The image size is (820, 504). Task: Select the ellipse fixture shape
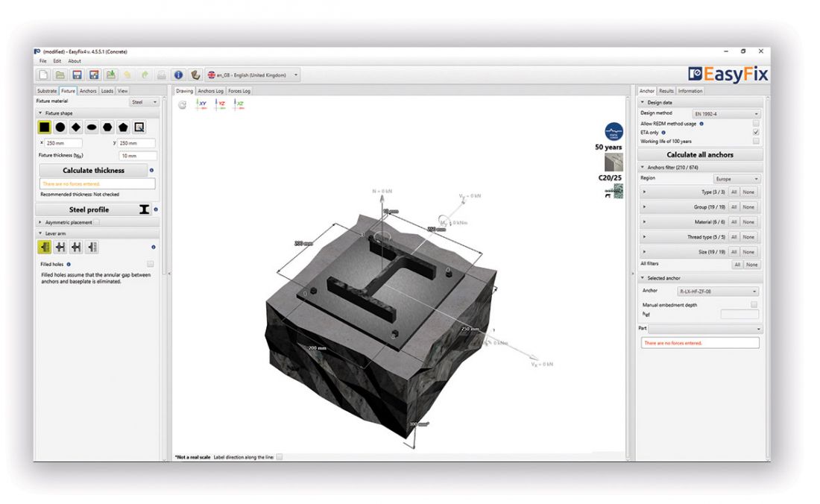pos(92,127)
